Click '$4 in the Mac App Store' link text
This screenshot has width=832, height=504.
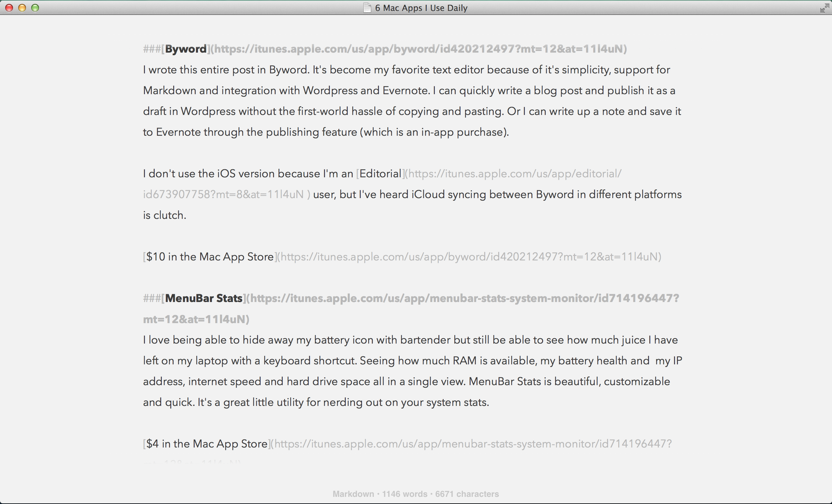pos(207,444)
